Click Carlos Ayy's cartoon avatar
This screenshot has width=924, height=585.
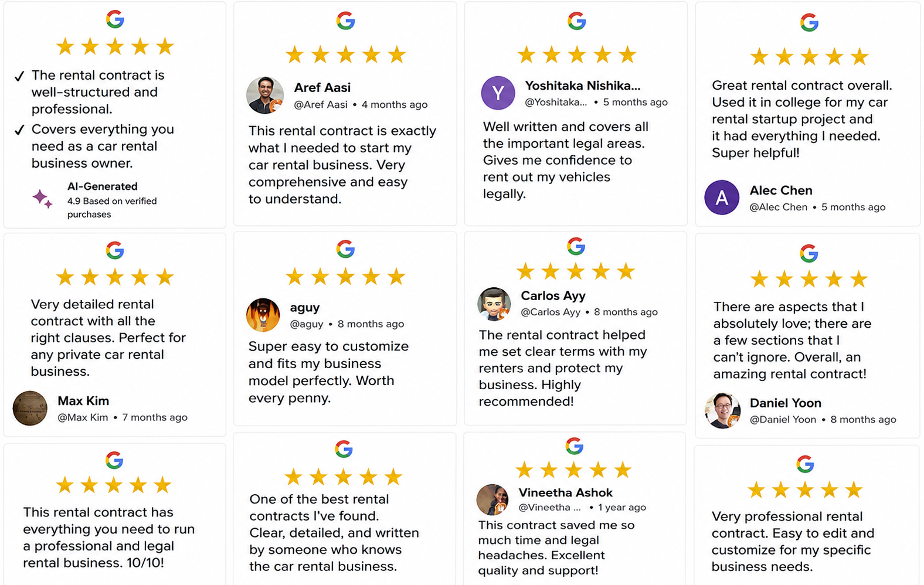point(494,304)
